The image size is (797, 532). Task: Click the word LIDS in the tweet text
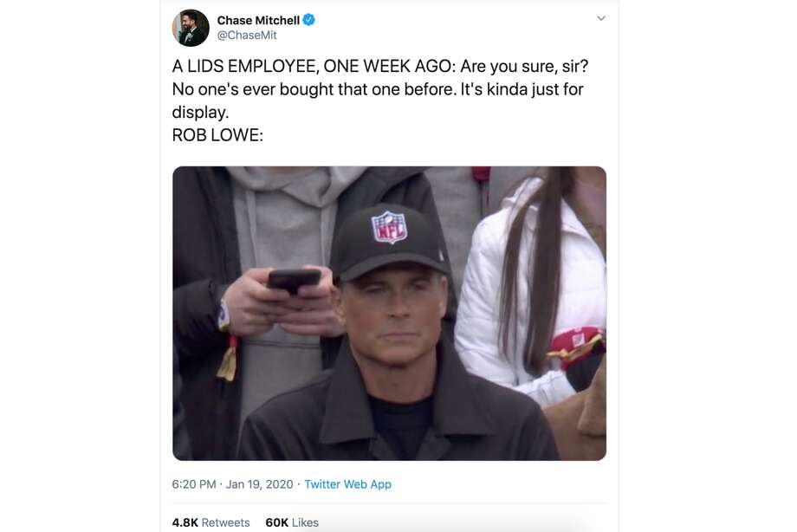pyautogui.click(x=205, y=65)
